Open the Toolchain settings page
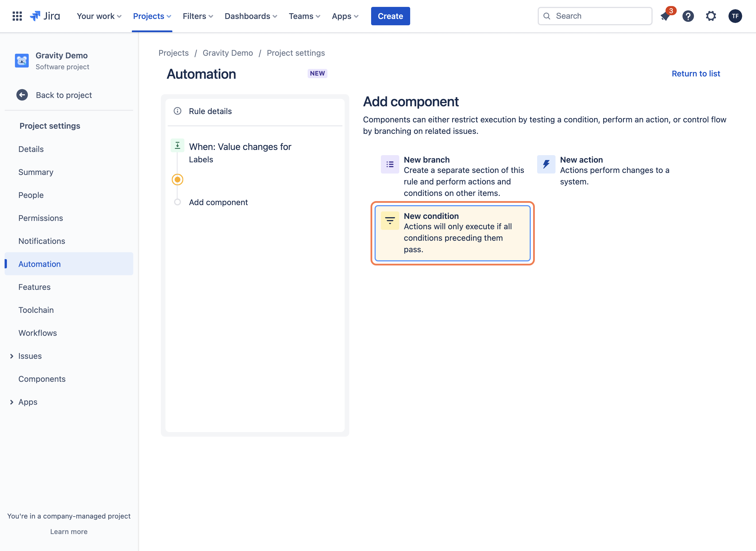Image resolution: width=756 pixels, height=551 pixels. (36, 310)
